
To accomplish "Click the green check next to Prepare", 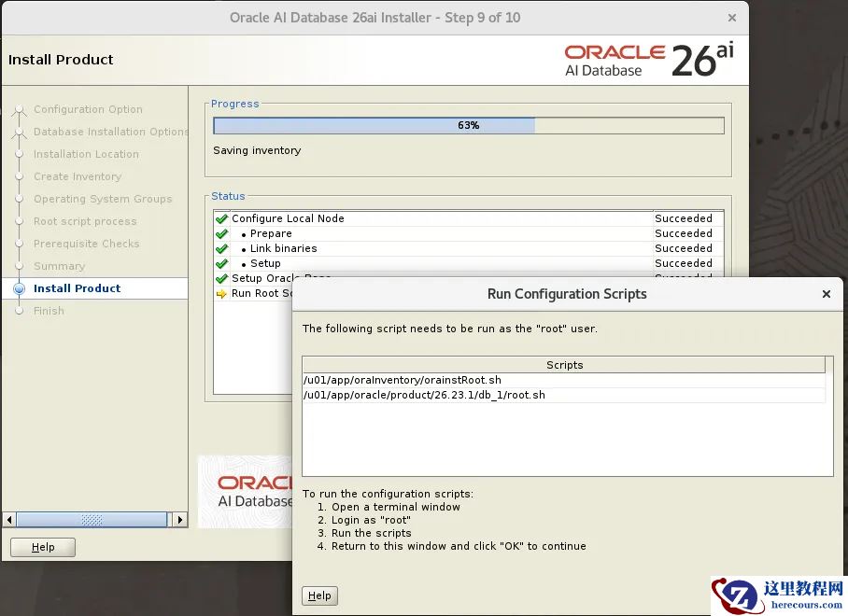I will click(221, 234).
